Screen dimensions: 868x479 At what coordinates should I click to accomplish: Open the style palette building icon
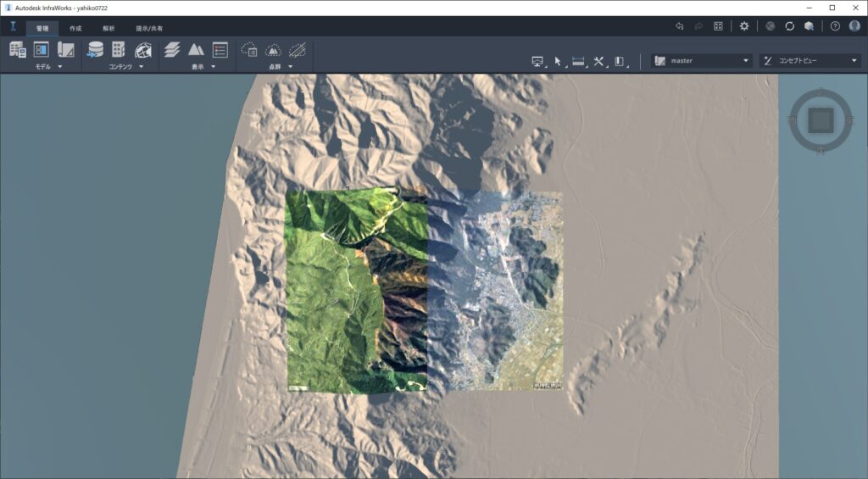(119, 50)
